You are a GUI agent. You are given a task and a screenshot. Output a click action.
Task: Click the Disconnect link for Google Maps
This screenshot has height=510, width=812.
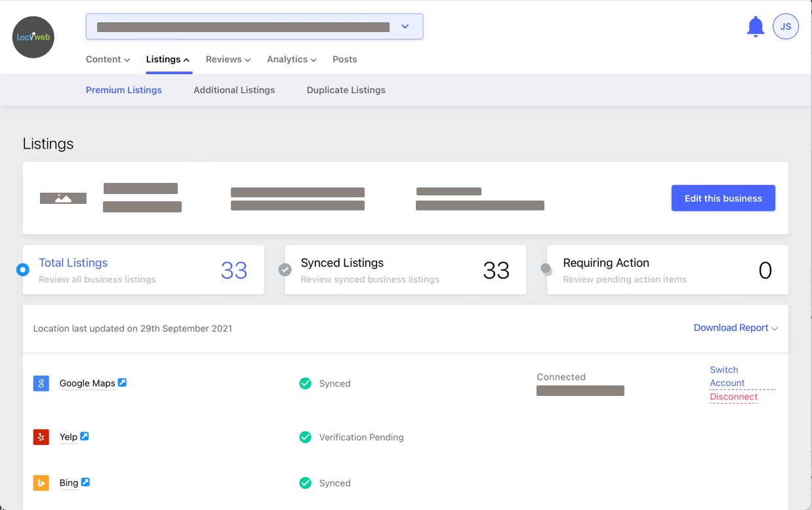click(x=733, y=397)
